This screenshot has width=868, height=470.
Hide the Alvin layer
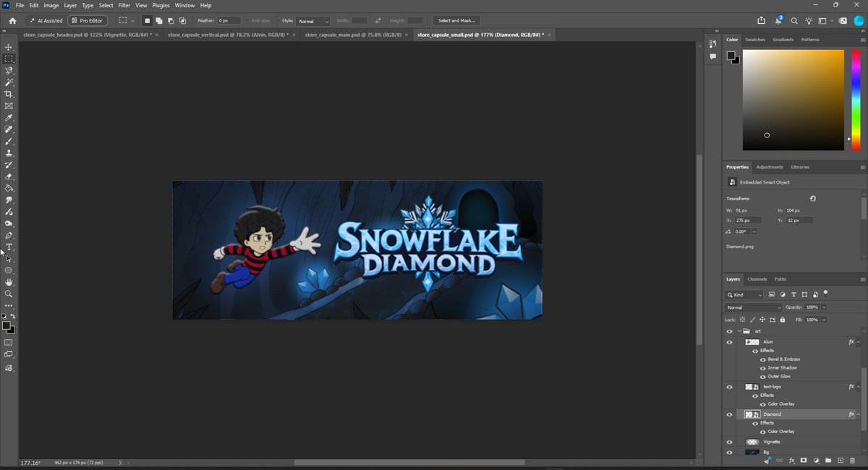pyautogui.click(x=729, y=342)
